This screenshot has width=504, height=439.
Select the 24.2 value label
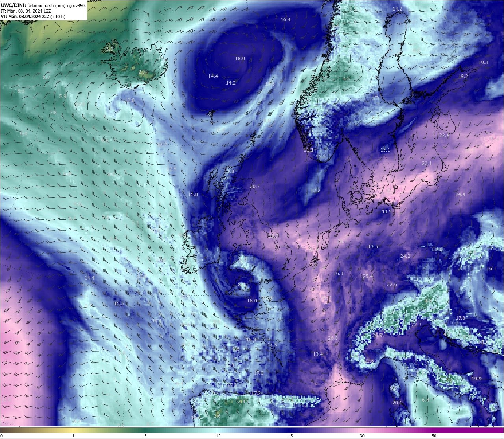click(405, 256)
